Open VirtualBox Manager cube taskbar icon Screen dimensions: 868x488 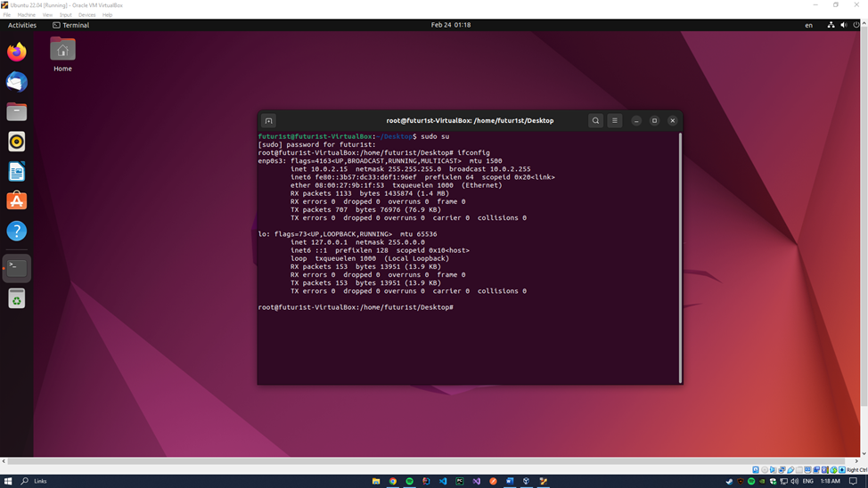click(527, 482)
